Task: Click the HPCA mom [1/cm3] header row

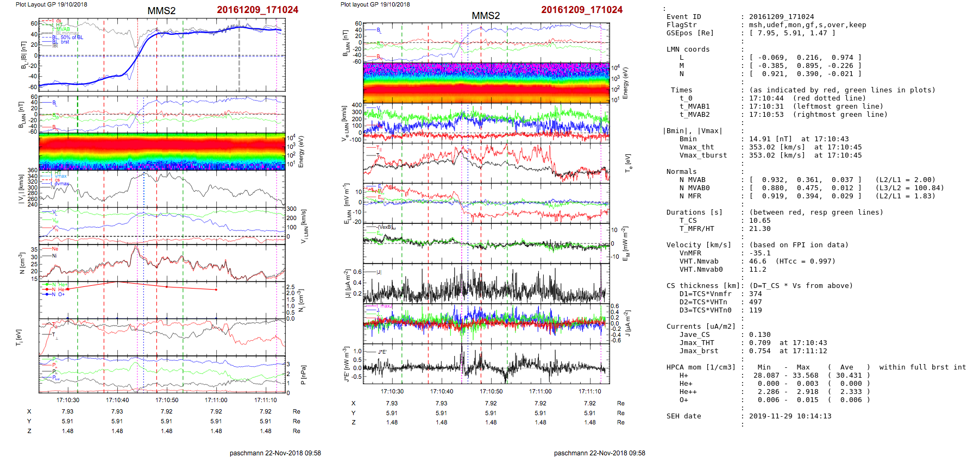Action: click(x=701, y=367)
